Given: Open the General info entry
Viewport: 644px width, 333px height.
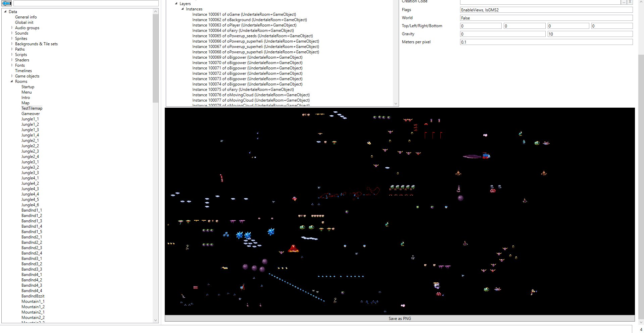Looking at the screenshot, I should coord(26,17).
